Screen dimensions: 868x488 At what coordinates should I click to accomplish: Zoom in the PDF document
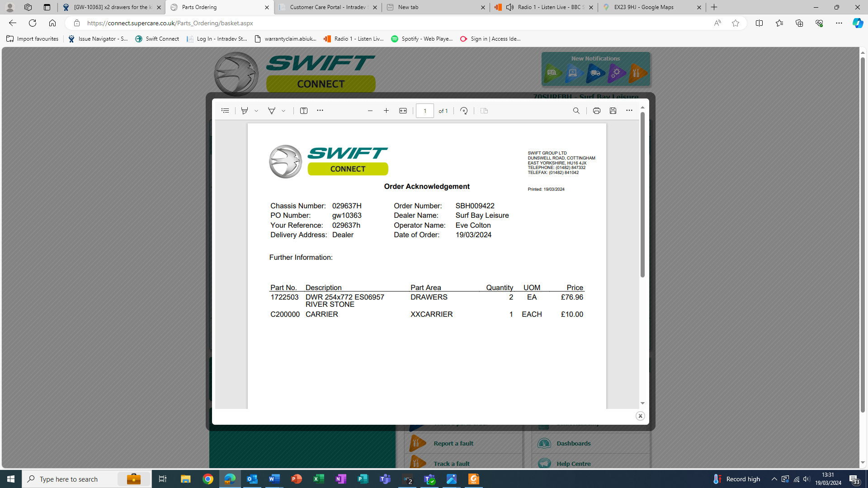click(x=387, y=111)
